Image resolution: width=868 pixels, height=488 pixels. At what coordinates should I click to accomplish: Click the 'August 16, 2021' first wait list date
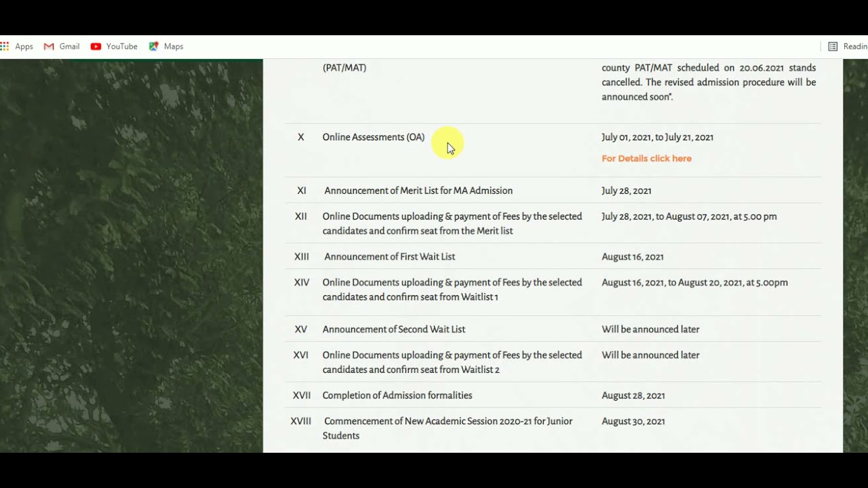[x=633, y=257]
